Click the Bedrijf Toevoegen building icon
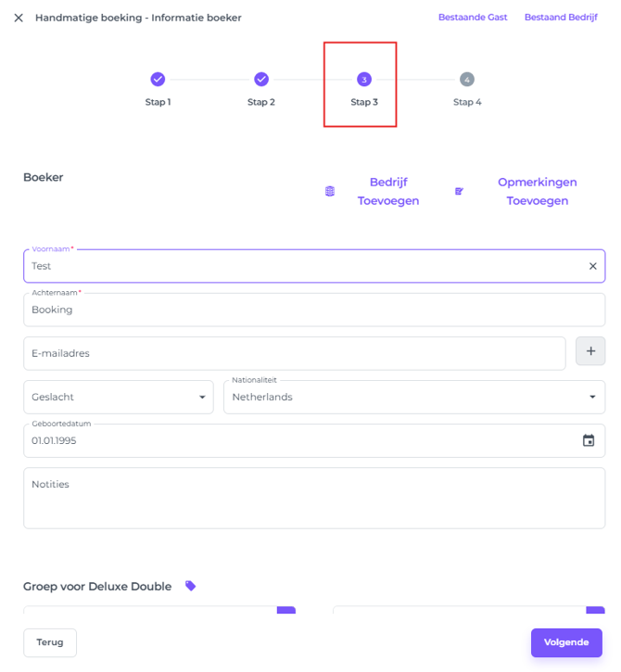This screenshot has width=621, height=672. 330,192
